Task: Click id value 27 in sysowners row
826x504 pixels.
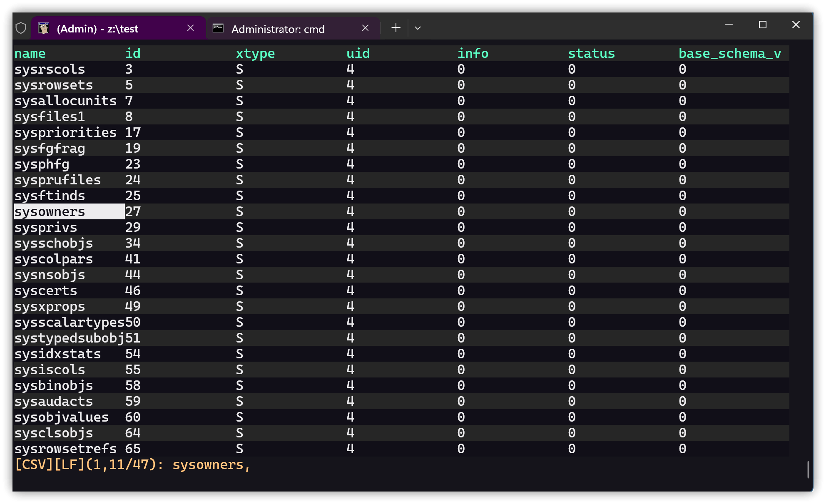Action: click(133, 211)
